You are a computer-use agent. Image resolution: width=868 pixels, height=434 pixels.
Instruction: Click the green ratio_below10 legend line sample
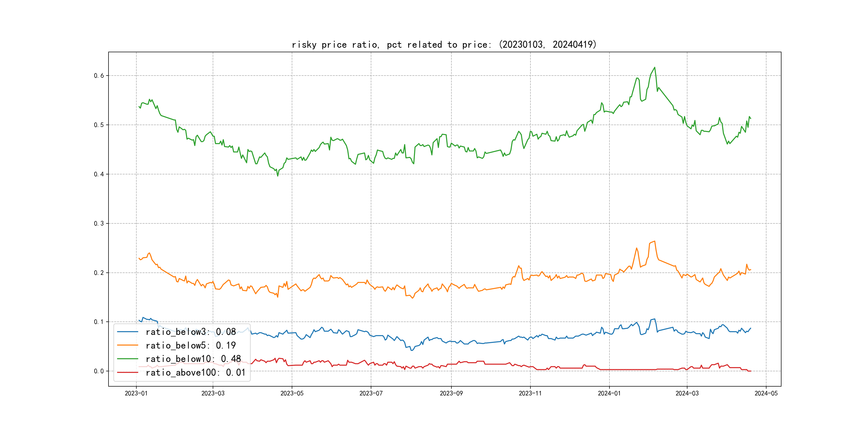click(x=127, y=359)
